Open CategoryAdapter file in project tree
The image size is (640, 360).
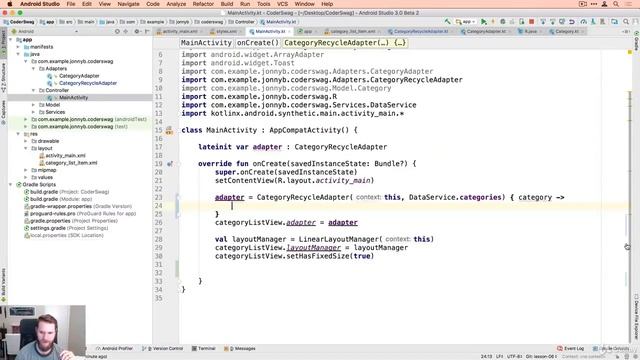[x=79, y=76]
